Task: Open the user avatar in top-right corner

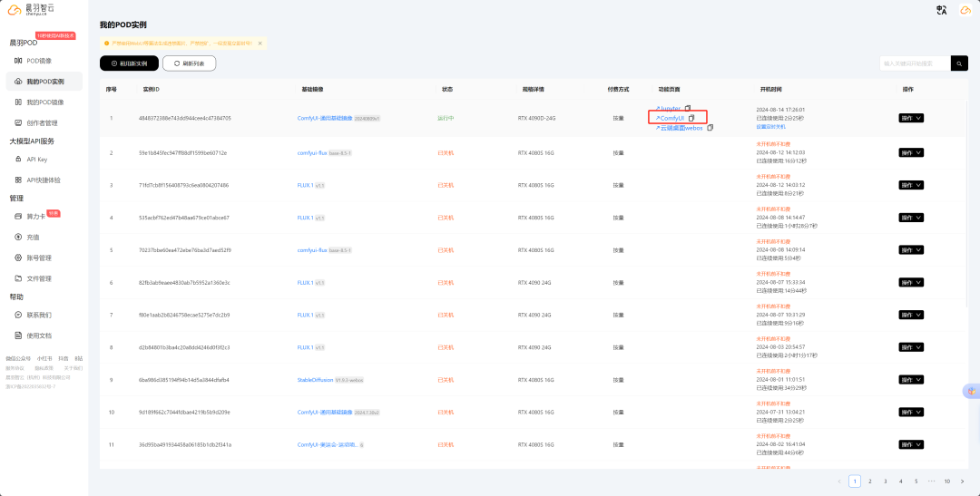Action: point(965,10)
